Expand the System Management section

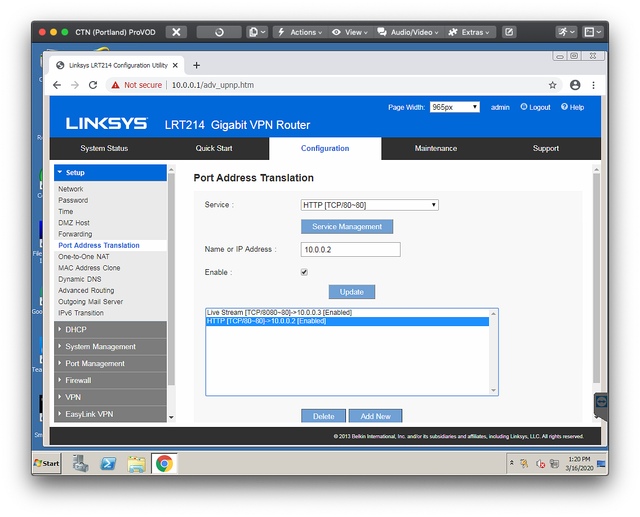click(x=110, y=346)
